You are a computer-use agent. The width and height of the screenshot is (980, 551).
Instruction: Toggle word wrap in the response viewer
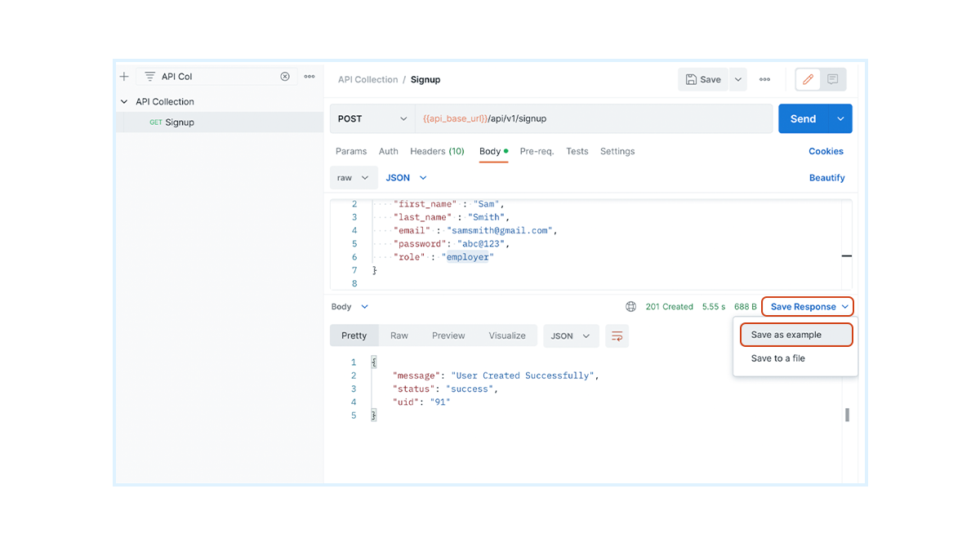click(617, 335)
